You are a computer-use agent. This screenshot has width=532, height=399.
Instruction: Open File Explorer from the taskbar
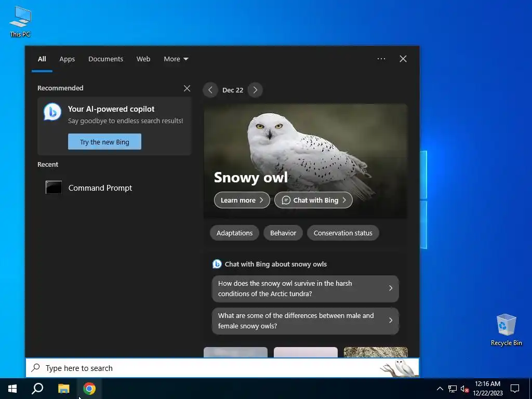[63, 389]
